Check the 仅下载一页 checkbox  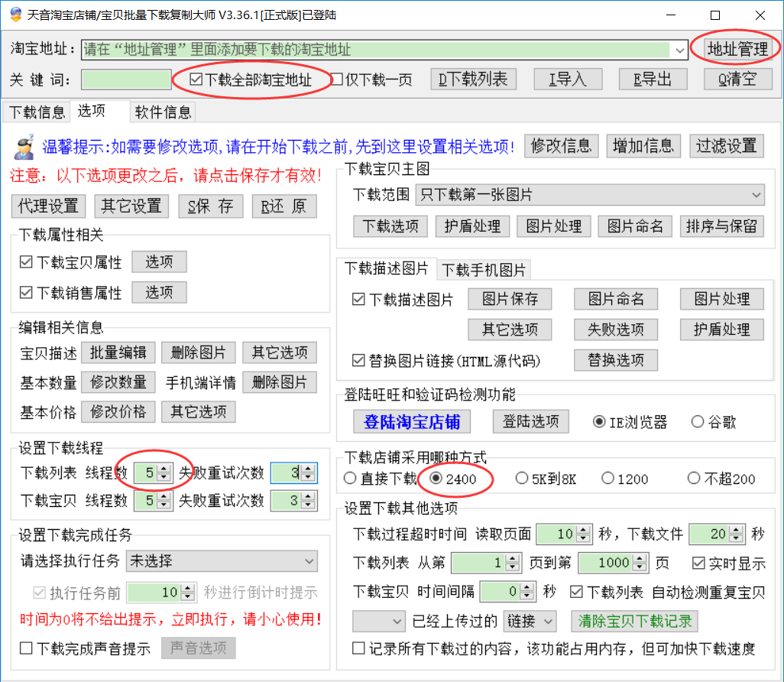tap(336, 80)
